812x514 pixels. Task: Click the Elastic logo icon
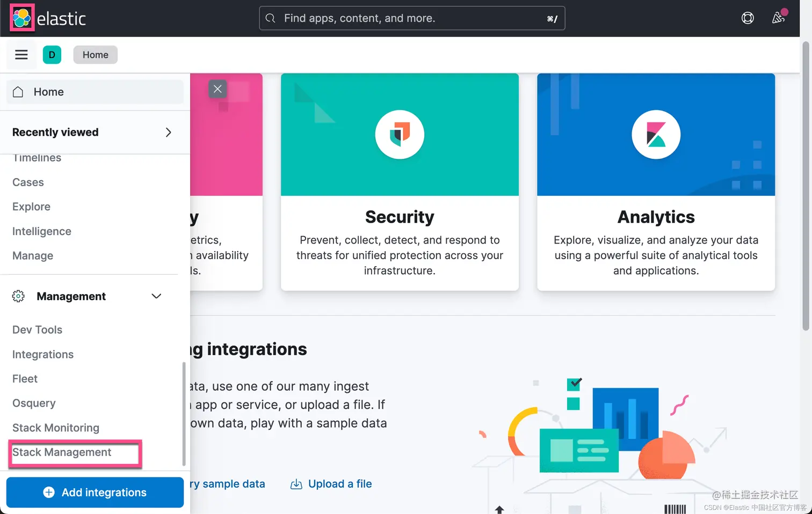(x=22, y=18)
